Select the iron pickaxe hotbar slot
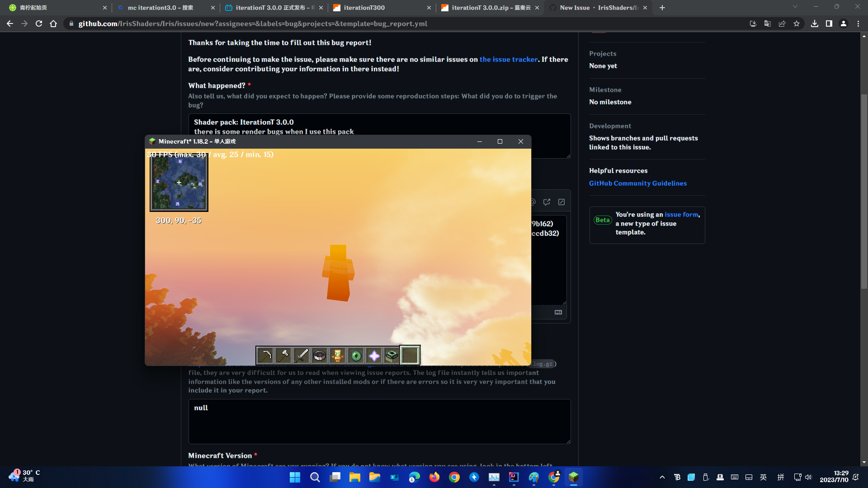 pyautogui.click(x=265, y=356)
